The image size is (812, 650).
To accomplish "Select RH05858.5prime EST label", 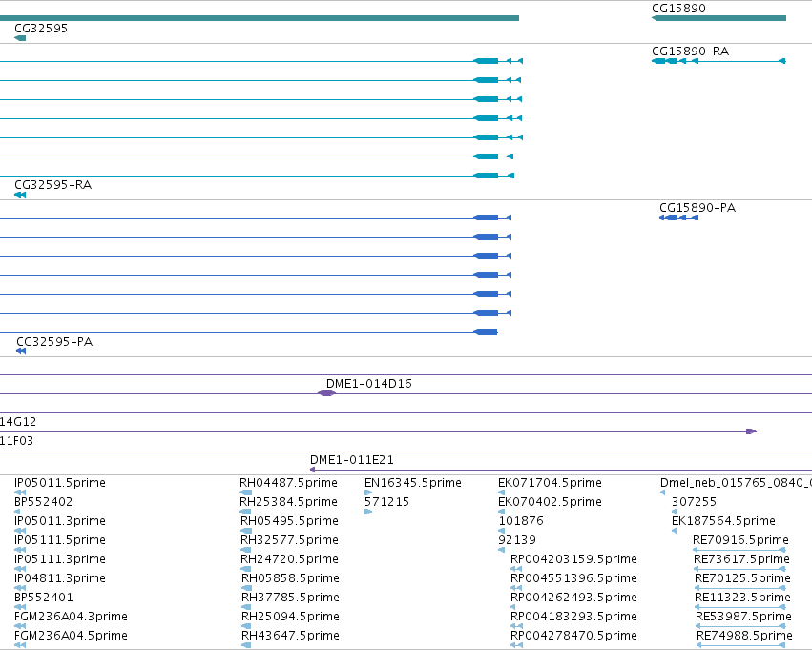I will click(290, 578).
